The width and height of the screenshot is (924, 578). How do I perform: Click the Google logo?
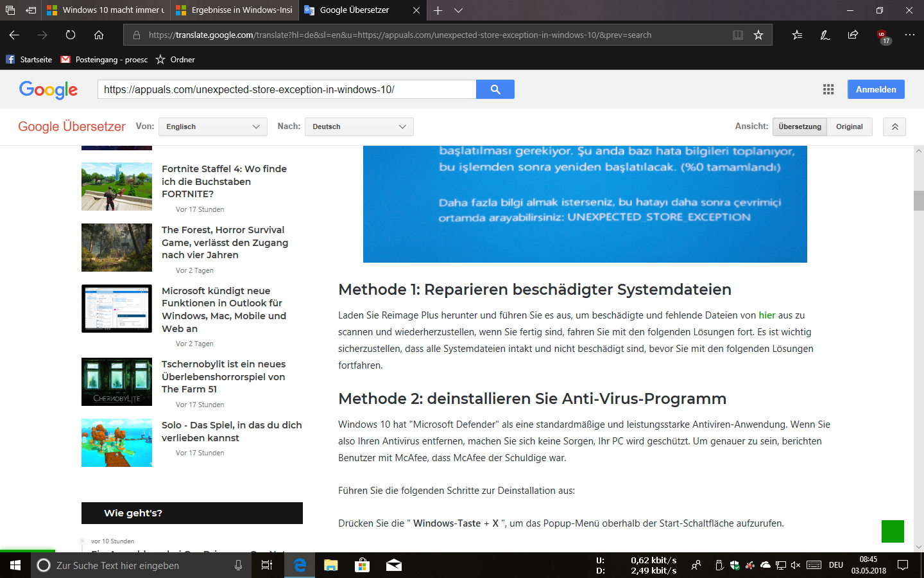tap(48, 90)
